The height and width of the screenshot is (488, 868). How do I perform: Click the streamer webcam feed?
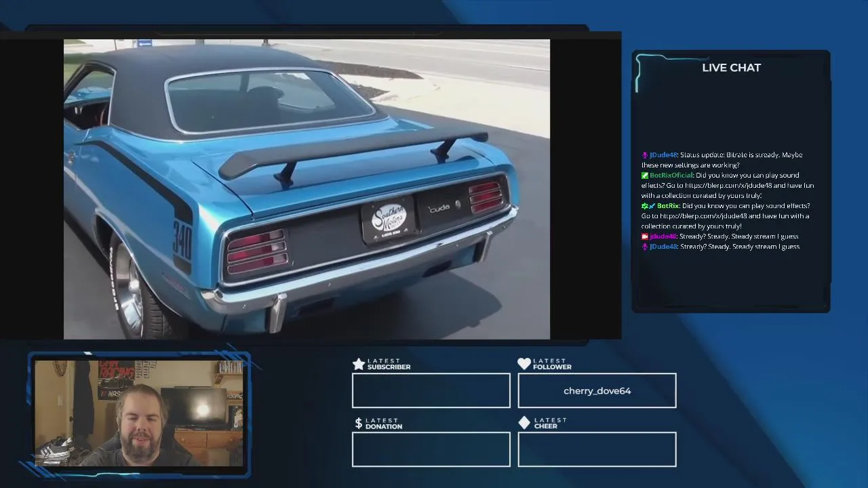(139, 413)
